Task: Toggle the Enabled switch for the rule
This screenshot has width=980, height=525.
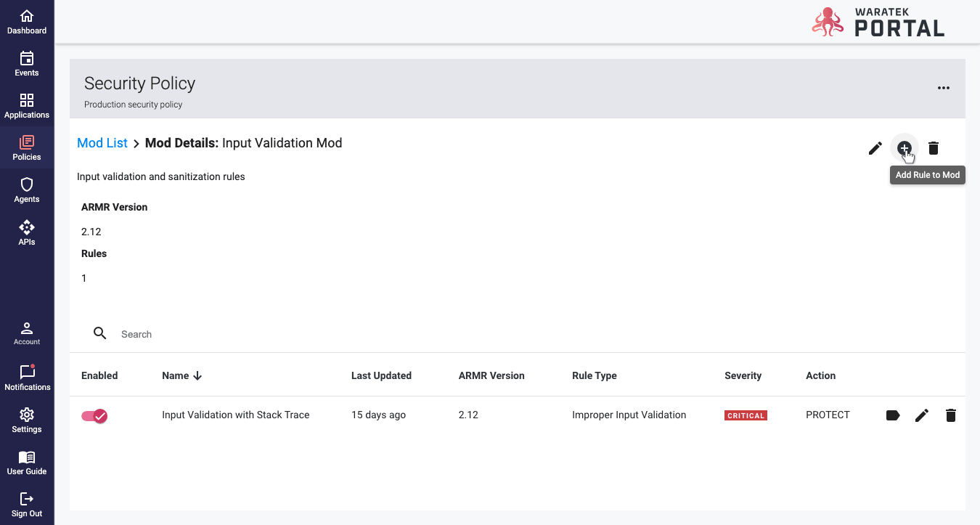Action: 94,415
